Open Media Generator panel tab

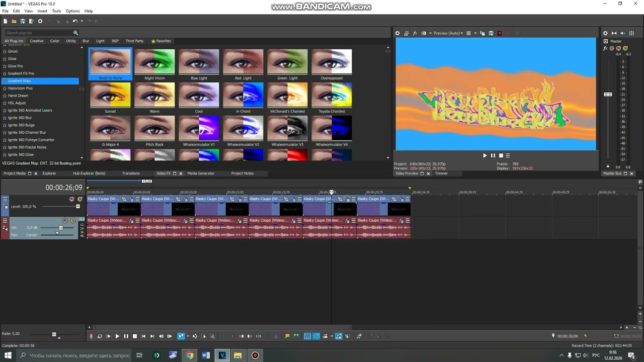(x=201, y=173)
